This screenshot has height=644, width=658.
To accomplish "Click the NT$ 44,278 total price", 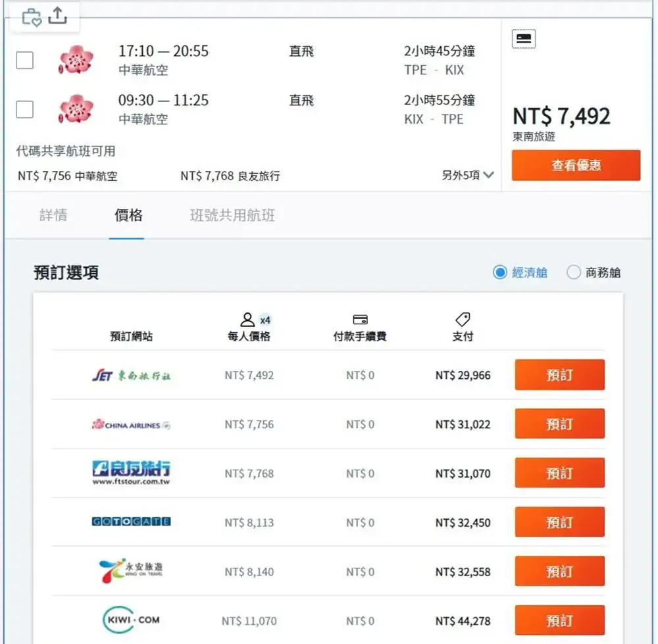I will [463, 620].
